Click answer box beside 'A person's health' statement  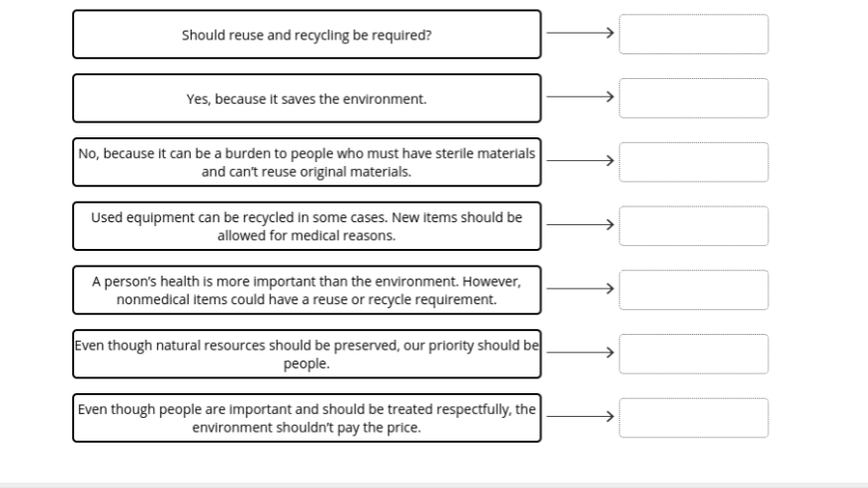694,289
